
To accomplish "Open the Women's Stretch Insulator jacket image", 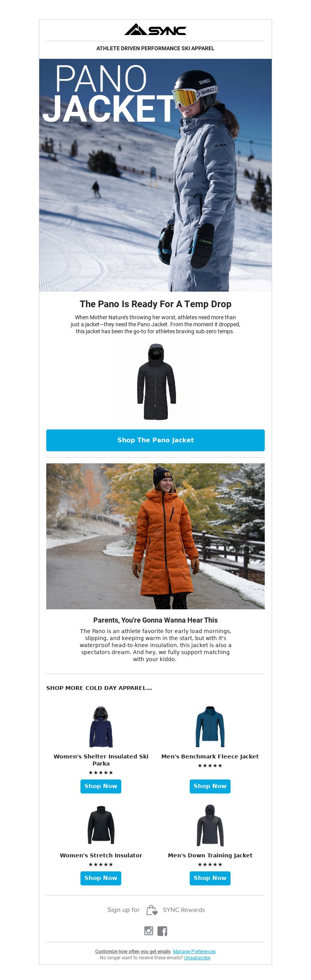I will tap(101, 825).
